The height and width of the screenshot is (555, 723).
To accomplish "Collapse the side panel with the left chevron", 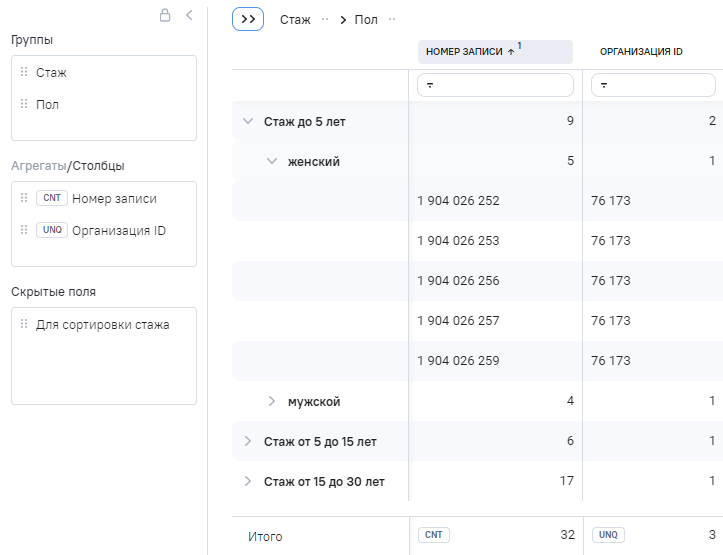I will coord(189,15).
